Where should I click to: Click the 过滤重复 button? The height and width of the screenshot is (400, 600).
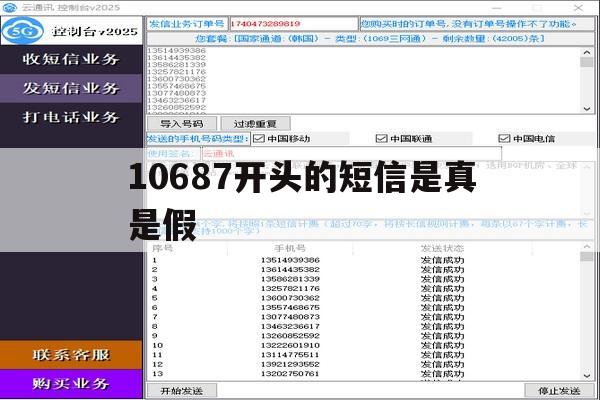[255, 124]
